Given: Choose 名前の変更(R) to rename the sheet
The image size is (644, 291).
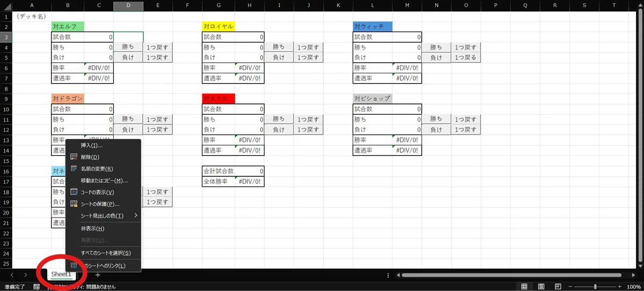Looking at the screenshot, I should 103,169.
